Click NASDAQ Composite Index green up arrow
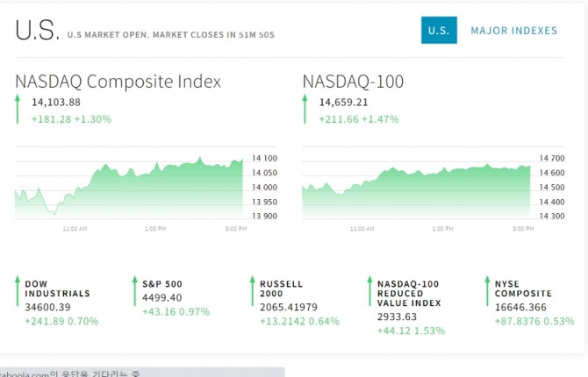Screen dimensions: 588x377 (18, 109)
